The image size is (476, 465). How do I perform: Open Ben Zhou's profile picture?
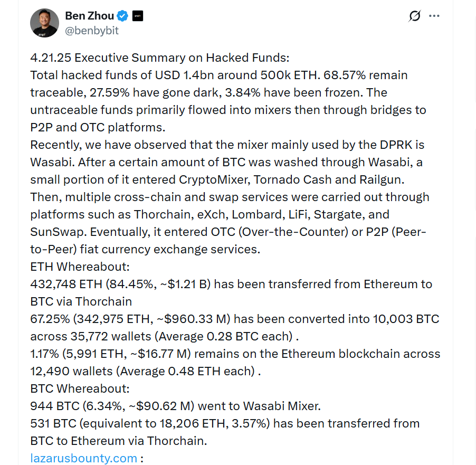[x=44, y=23]
